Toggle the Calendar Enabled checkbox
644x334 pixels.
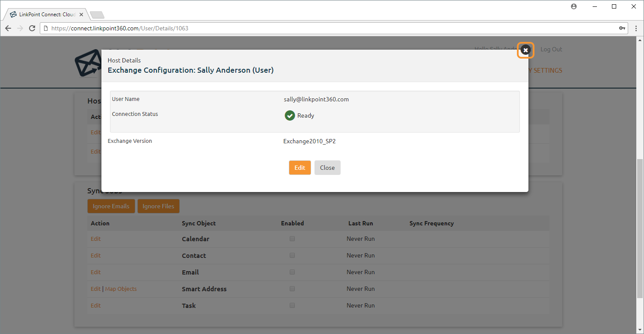[x=292, y=239]
